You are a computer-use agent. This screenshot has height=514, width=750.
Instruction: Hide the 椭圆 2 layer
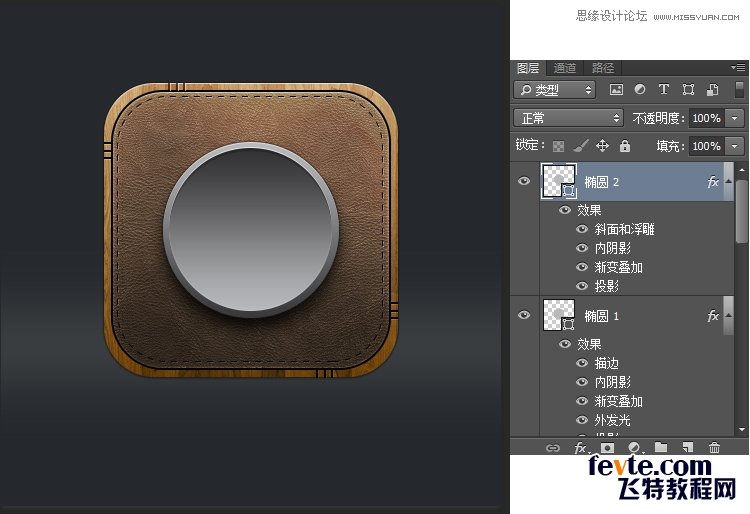[524, 181]
